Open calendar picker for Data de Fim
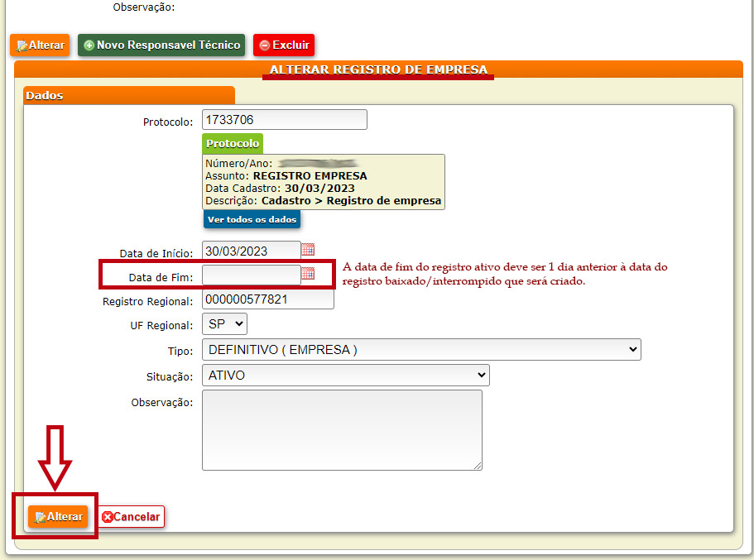This screenshot has width=754, height=560. [308, 275]
